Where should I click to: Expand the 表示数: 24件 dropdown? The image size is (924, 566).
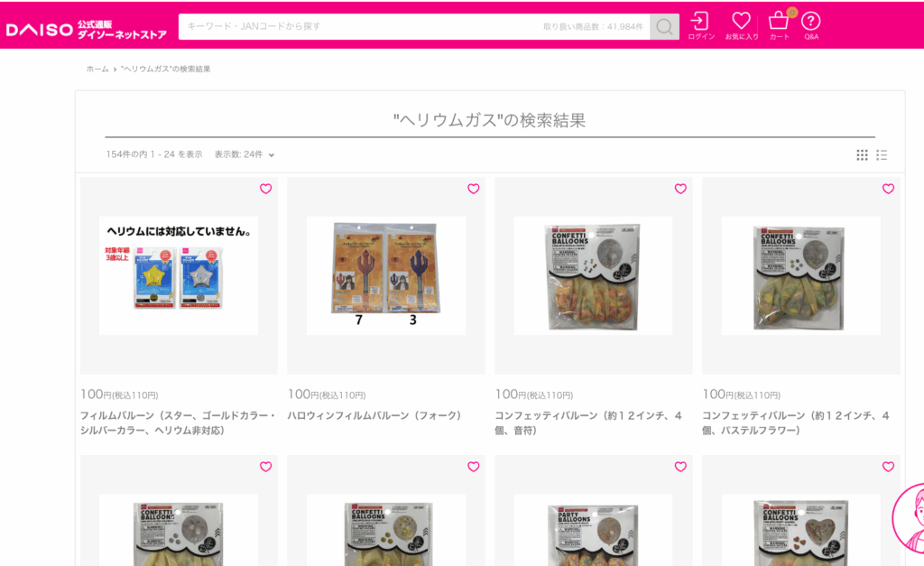coord(244,154)
